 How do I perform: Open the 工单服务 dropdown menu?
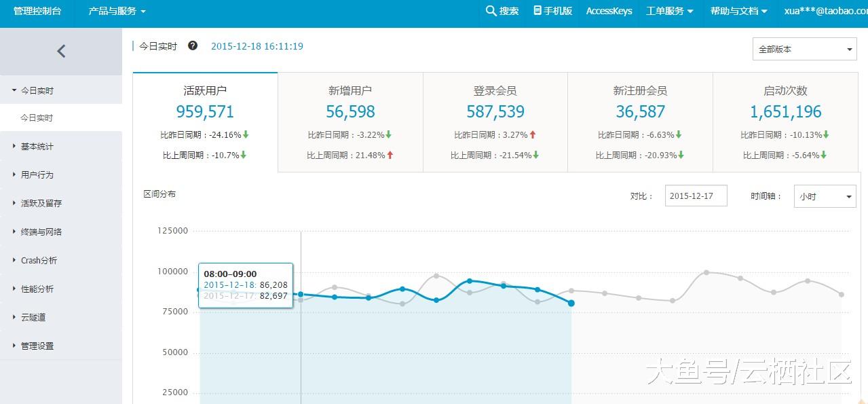coord(669,11)
